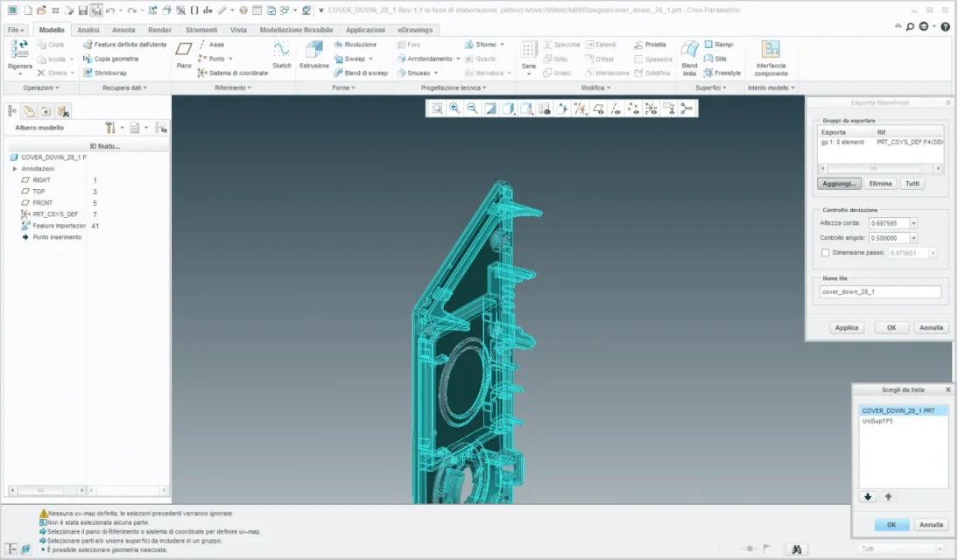Open Interfaccia componente
This screenshot has width=958, height=560.
[771, 56]
